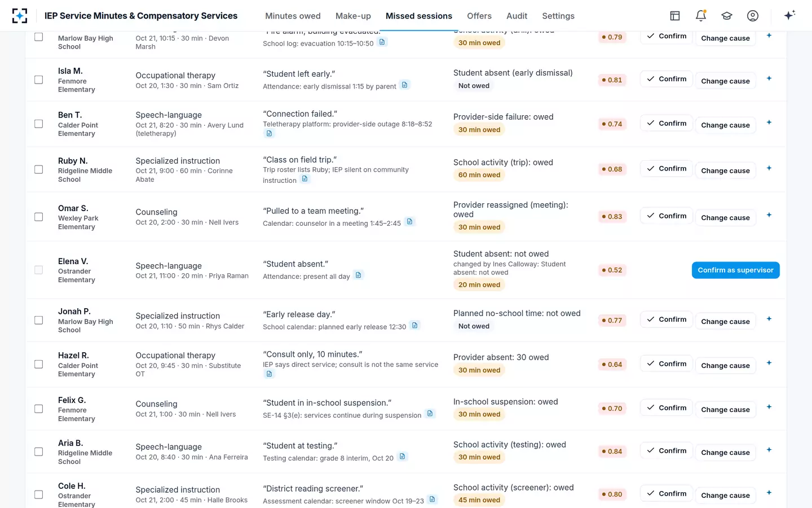Click the app logo icon

[x=20, y=16]
